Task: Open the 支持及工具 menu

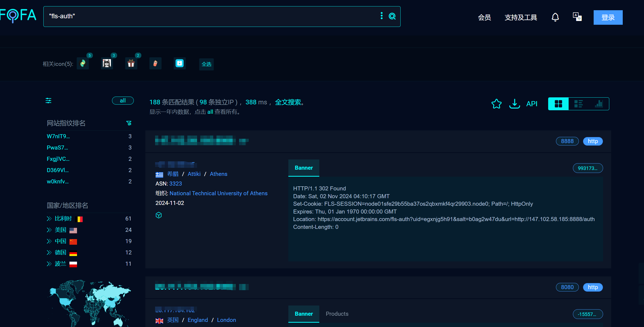Action: pos(521,17)
